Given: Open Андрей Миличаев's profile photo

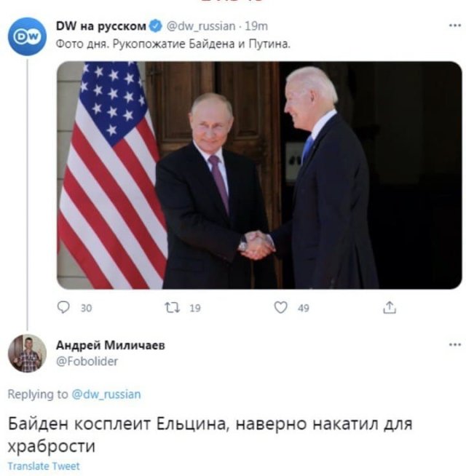Looking at the screenshot, I should click(27, 353).
